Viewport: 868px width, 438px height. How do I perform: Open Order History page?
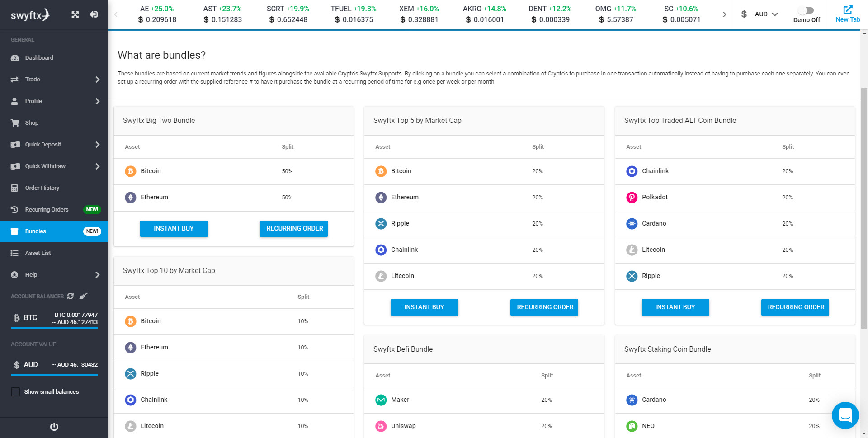click(54, 188)
